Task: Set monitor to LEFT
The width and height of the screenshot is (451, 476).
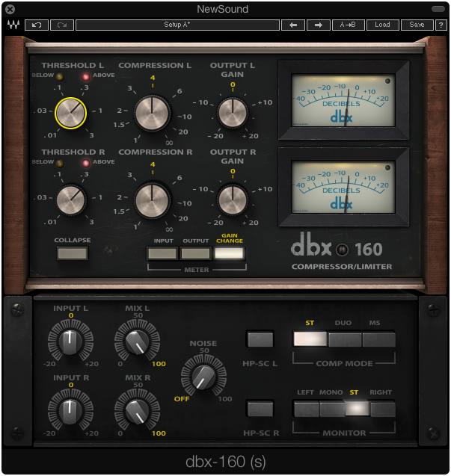Action: [x=307, y=409]
